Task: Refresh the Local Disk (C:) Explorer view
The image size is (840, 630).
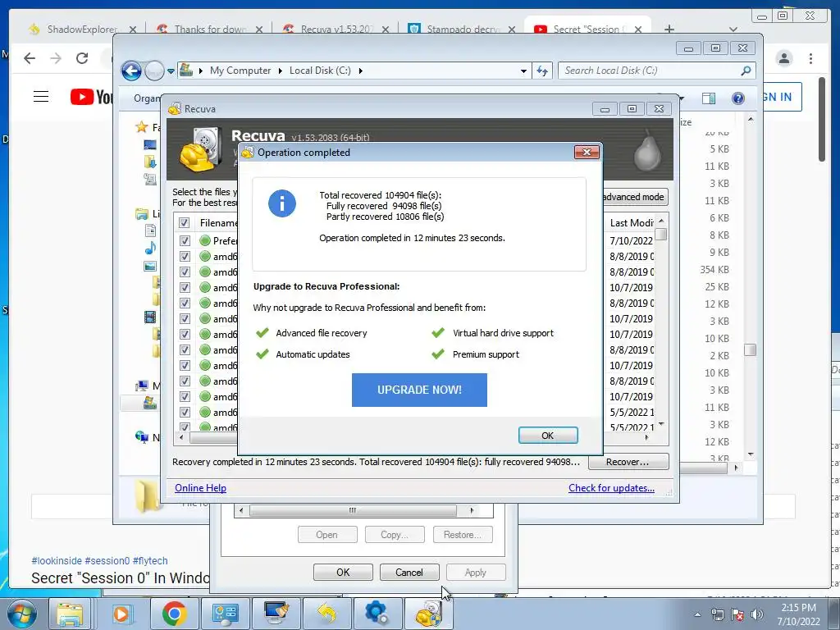Action: pyautogui.click(x=542, y=71)
